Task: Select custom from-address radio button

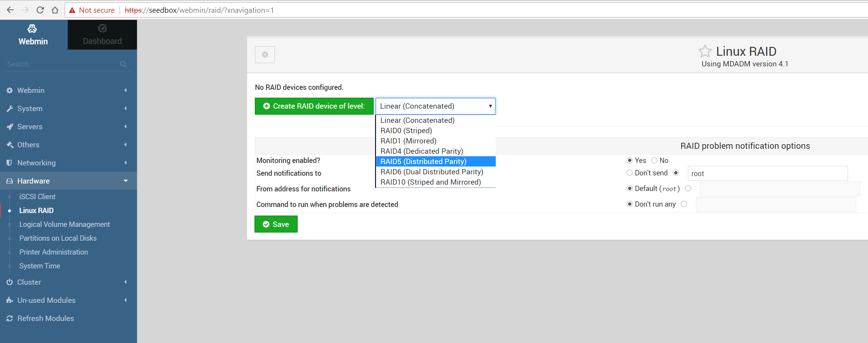Action: click(x=688, y=189)
